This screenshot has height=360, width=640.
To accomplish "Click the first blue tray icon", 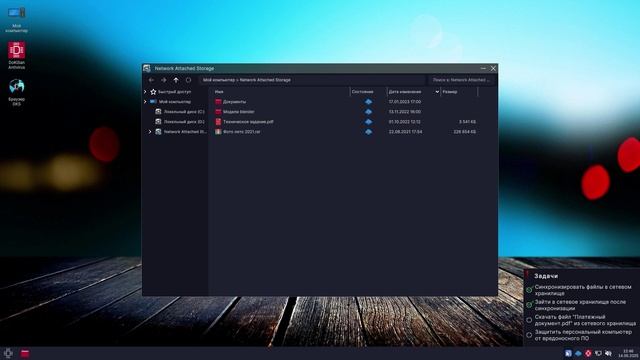I will [568, 353].
